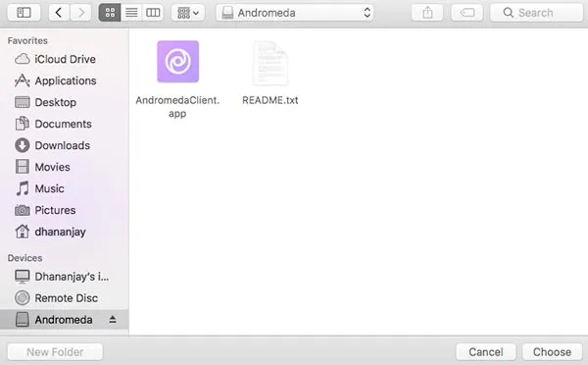Click the Devices section header
This screenshot has height=365, width=588.
pyautogui.click(x=24, y=258)
